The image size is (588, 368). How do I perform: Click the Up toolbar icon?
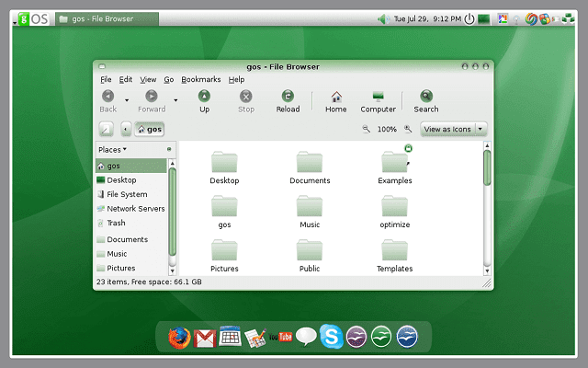204,101
